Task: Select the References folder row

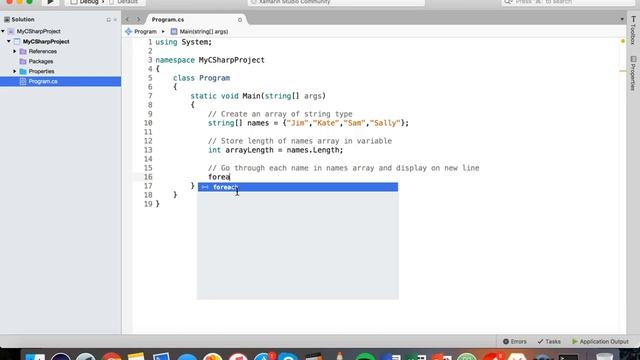Action: point(60,51)
